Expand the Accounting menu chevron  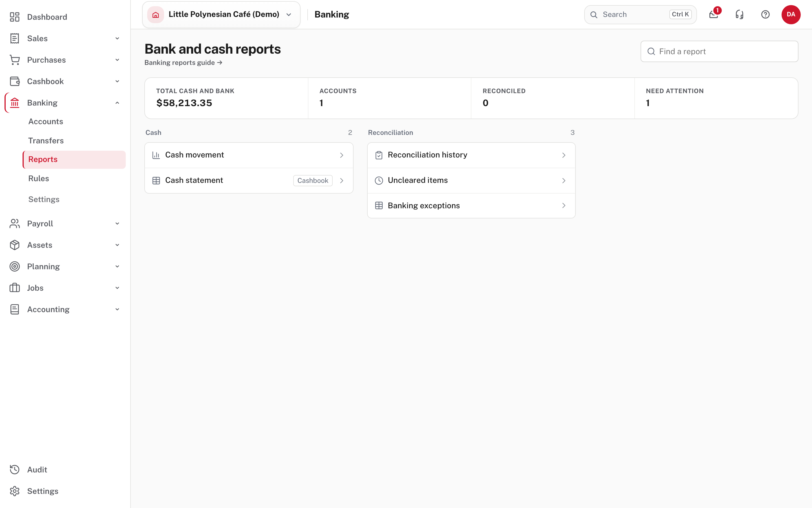117,309
